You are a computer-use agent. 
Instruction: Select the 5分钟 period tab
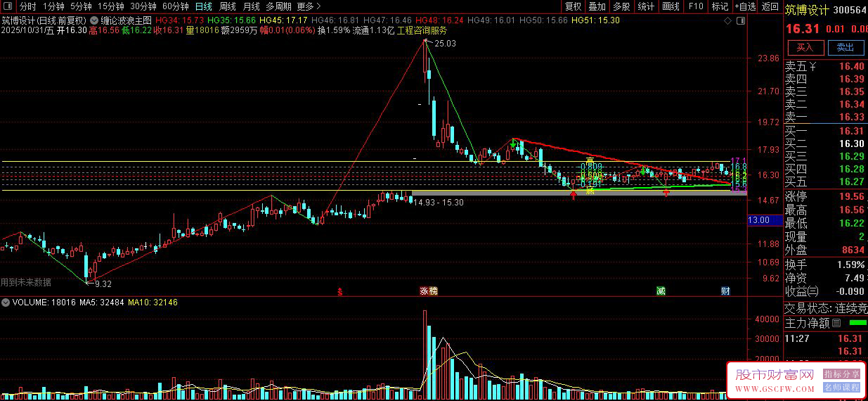81,6
